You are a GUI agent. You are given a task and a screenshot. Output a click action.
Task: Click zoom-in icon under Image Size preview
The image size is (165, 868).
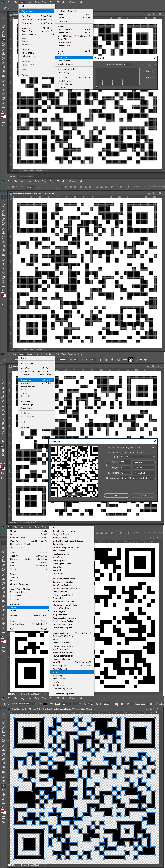(x=81, y=494)
